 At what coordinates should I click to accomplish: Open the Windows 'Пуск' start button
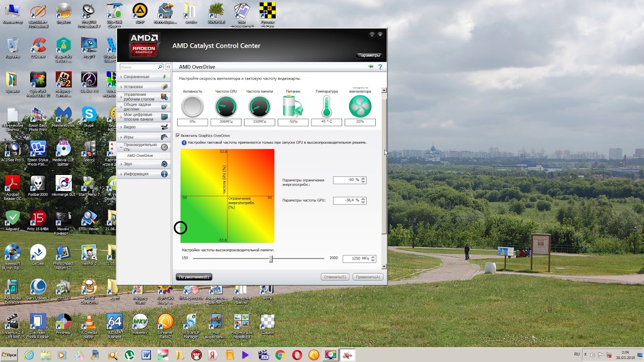(x=9, y=355)
